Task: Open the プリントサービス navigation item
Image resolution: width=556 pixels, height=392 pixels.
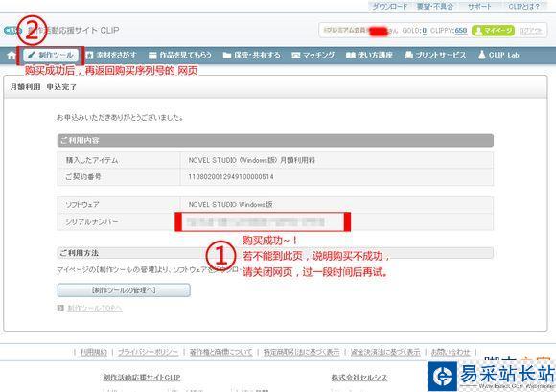Action: tap(435, 55)
